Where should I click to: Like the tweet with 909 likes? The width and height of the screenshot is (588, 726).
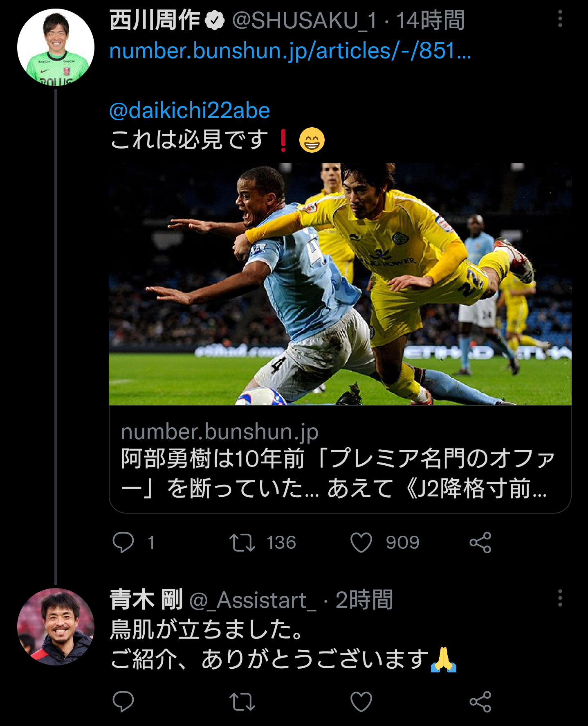(x=361, y=542)
